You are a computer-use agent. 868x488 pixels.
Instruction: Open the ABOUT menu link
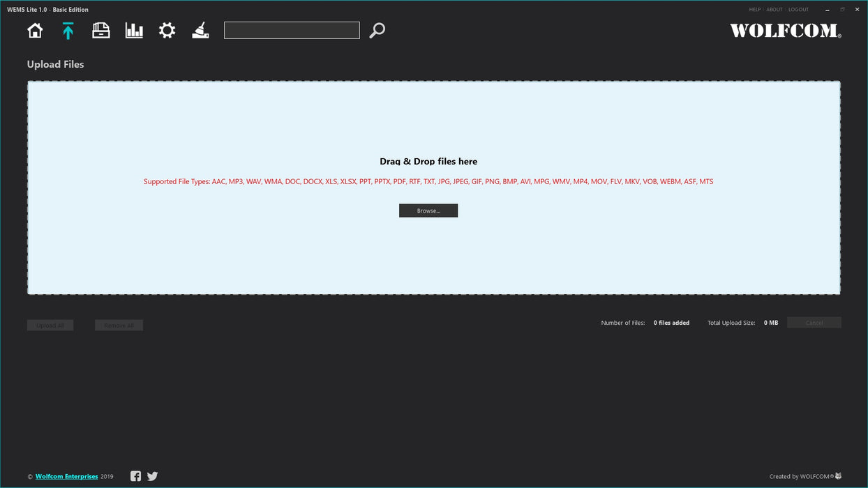pos(775,10)
